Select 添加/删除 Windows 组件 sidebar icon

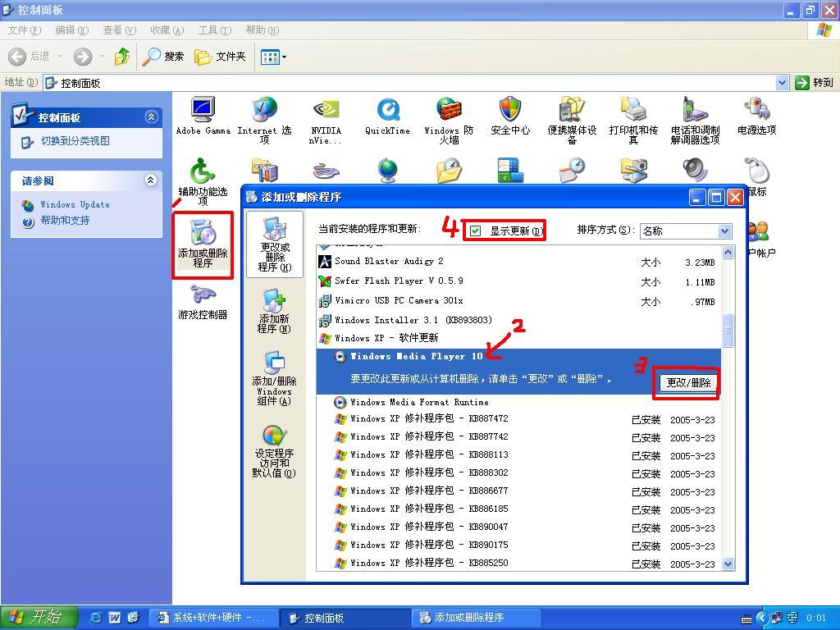tap(274, 378)
